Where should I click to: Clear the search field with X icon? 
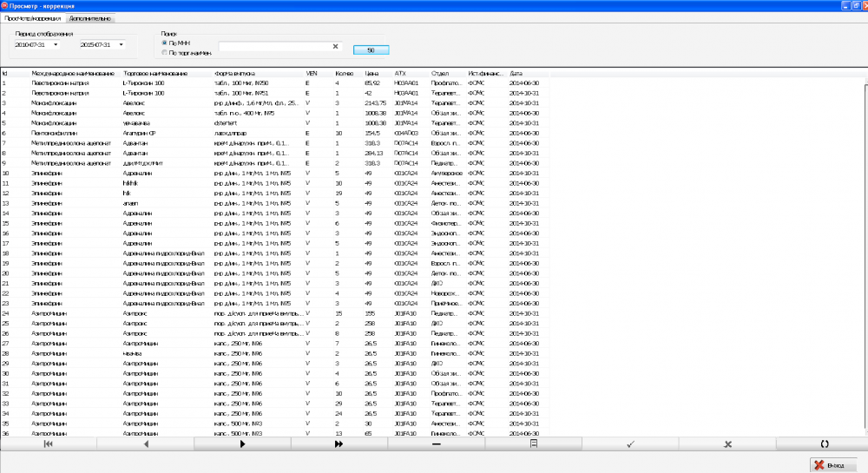[x=335, y=47]
